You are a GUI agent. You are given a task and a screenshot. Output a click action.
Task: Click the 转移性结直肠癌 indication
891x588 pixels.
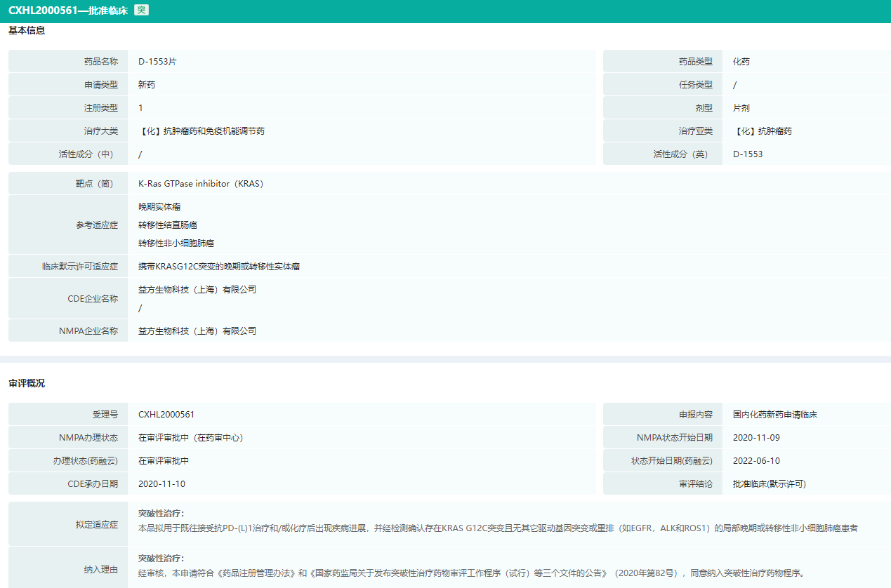[167, 225]
